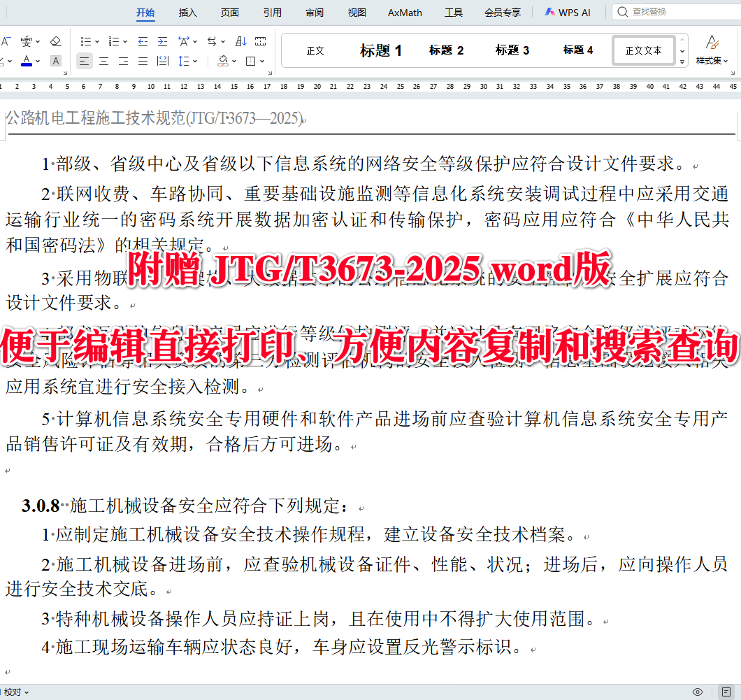This screenshot has width=741, height=700.
Task: Apply the 标题 1 style
Action: [380, 50]
